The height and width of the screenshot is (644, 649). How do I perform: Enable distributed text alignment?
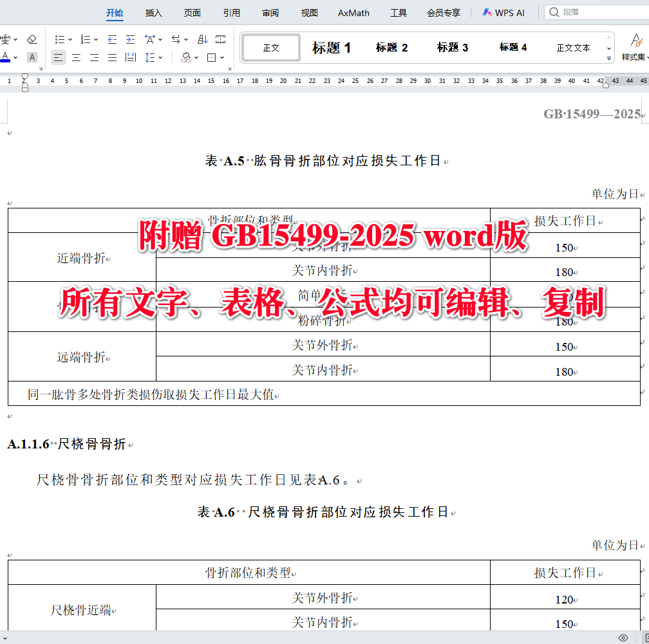pos(130,57)
